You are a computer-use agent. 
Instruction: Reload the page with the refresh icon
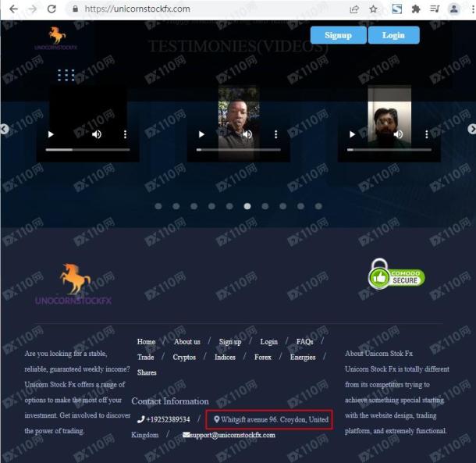[52, 9]
